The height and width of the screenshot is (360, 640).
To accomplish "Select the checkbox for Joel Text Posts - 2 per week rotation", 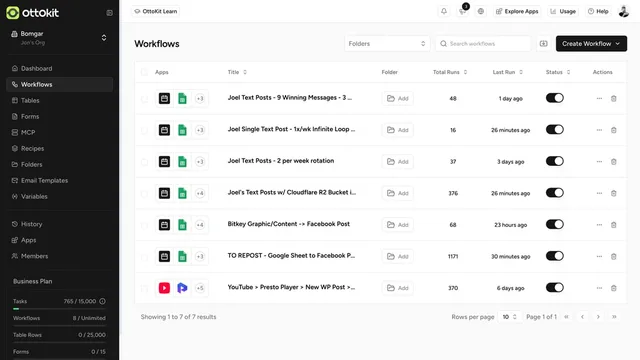I will [144, 162].
